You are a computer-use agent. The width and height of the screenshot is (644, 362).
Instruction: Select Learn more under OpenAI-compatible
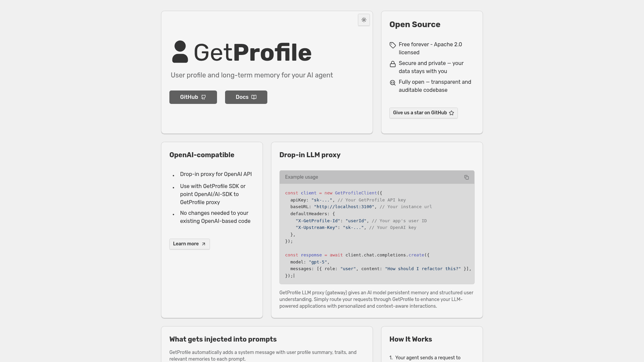pos(189,244)
